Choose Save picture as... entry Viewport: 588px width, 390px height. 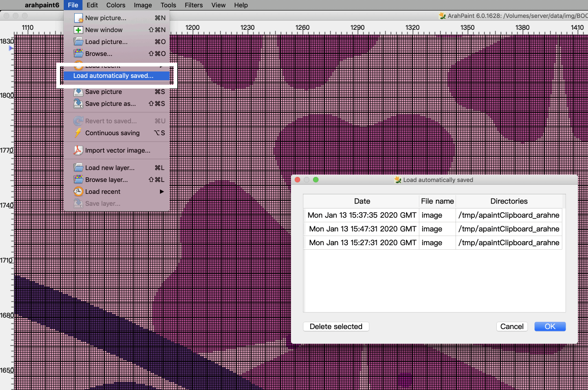117,104
